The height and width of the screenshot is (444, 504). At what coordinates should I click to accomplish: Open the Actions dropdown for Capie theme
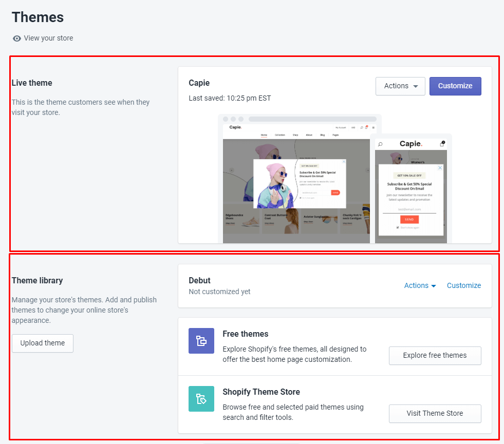click(400, 86)
